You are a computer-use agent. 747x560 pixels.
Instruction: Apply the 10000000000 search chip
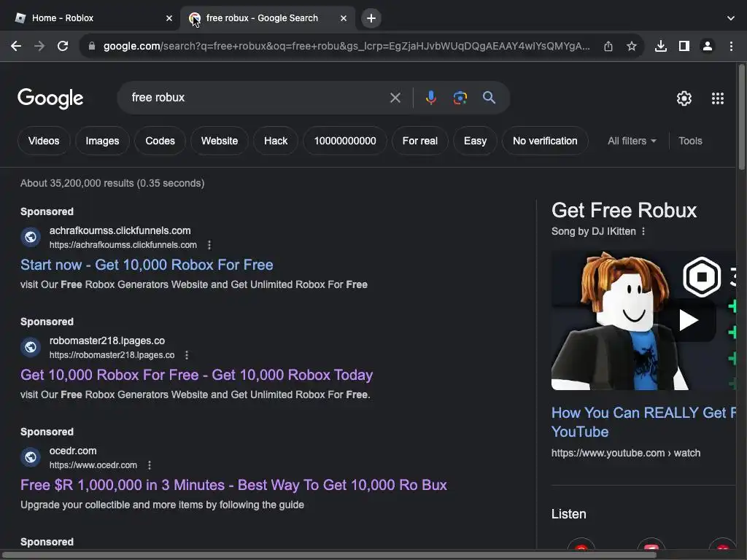click(345, 141)
